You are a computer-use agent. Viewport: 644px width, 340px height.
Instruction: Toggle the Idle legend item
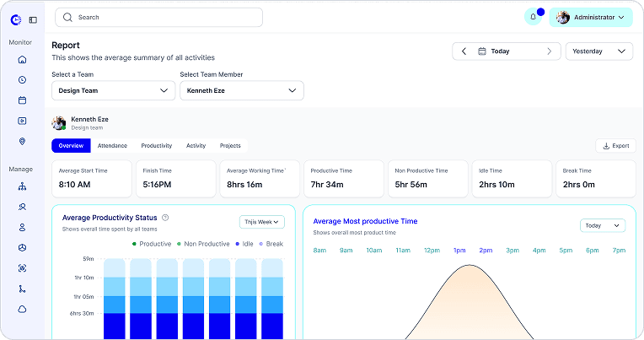pyautogui.click(x=244, y=244)
